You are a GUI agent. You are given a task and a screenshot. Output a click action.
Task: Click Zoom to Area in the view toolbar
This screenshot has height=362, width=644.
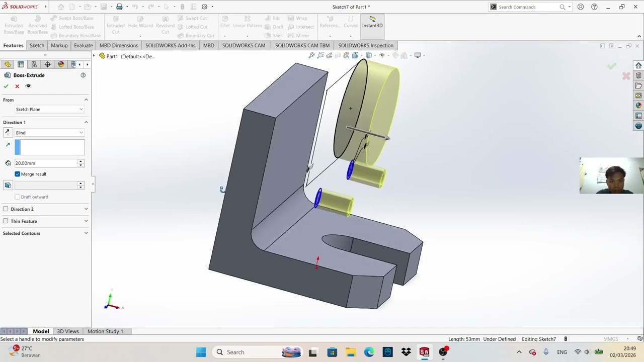320,55
